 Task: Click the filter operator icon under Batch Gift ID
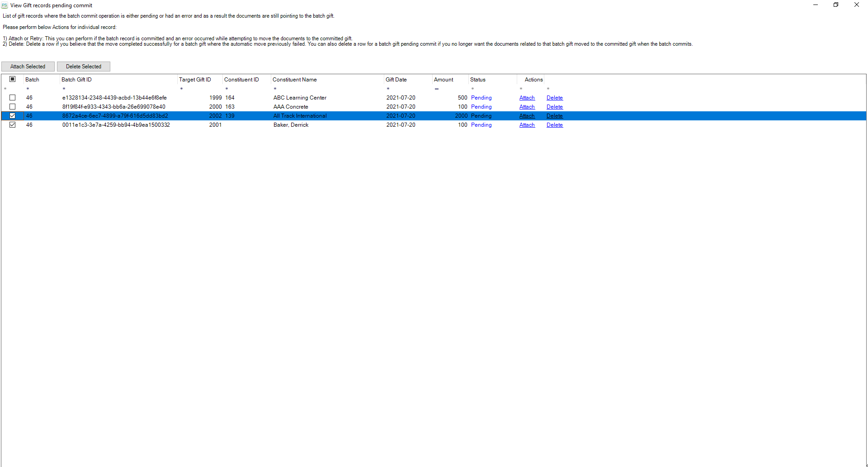64,89
